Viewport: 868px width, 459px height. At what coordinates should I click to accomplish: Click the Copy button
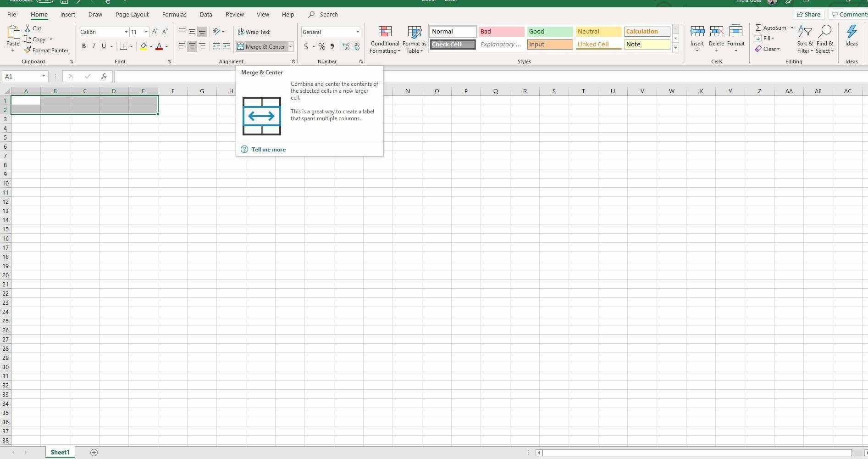tap(35, 39)
